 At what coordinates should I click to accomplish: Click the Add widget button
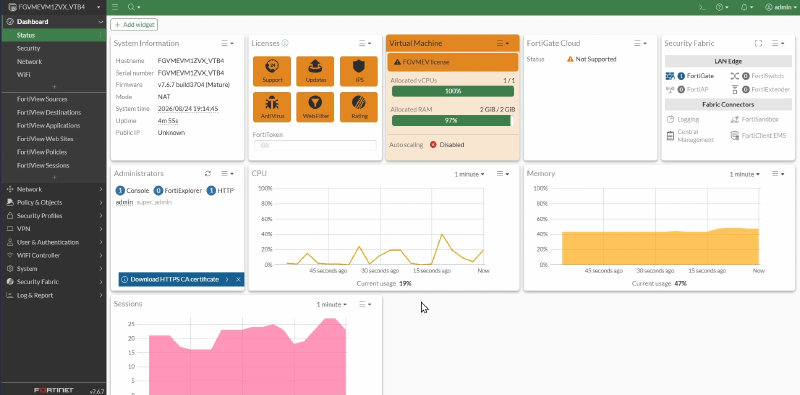click(134, 24)
